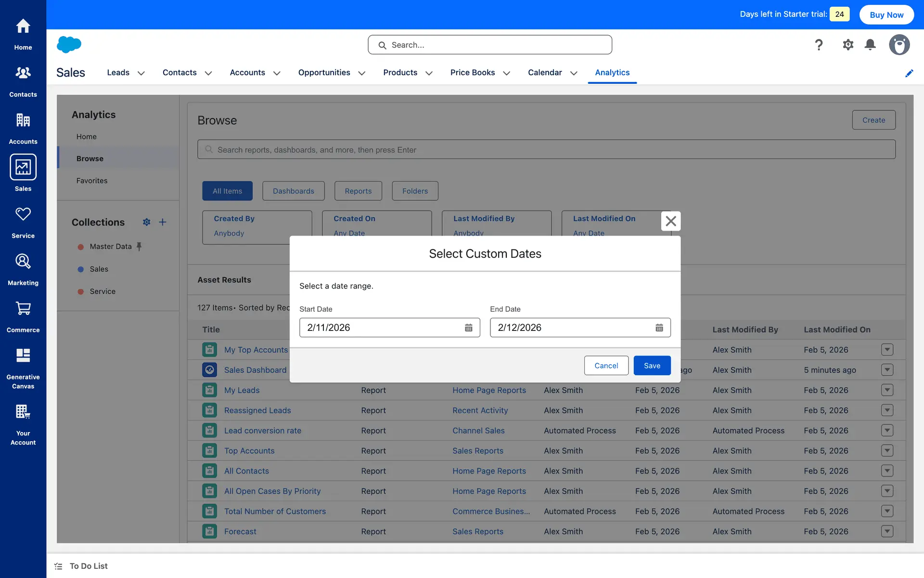Click the edit navigation pencil icon
The width and height of the screenshot is (924, 578).
click(x=909, y=73)
